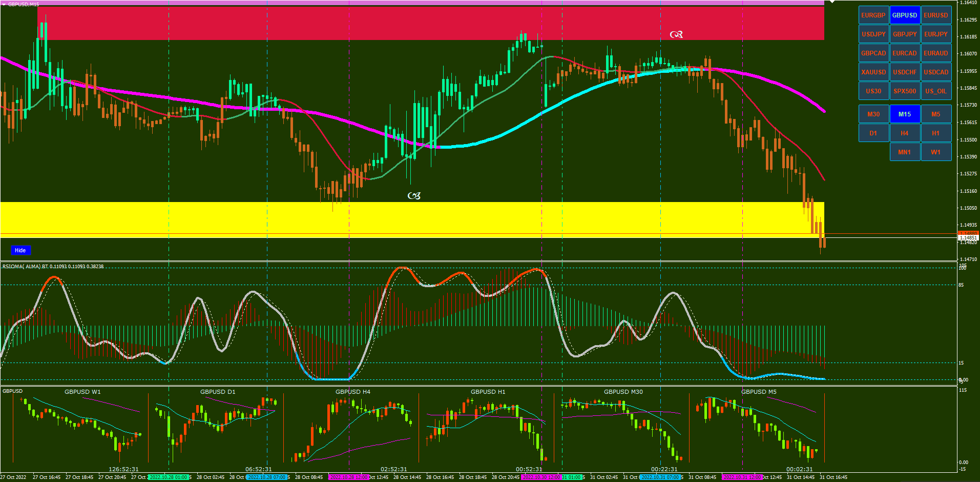Change symbol to EURAUD
Screen dimensions: 980x482
click(x=936, y=53)
